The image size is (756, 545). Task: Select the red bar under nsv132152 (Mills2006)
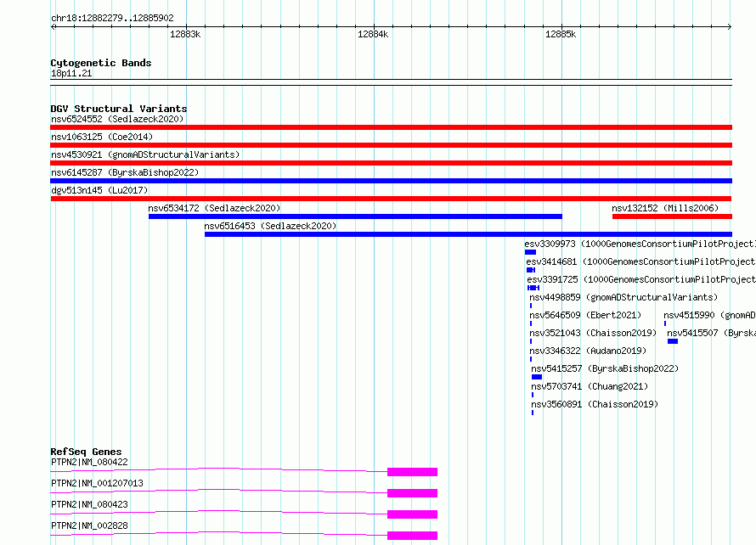pyautogui.click(x=672, y=216)
